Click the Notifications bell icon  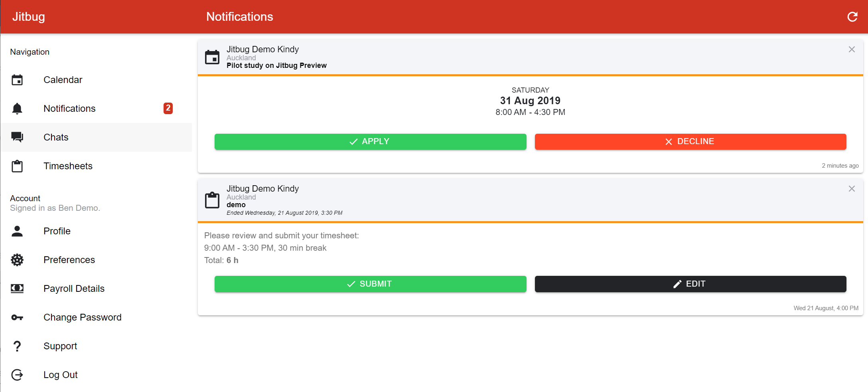(17, 109)
